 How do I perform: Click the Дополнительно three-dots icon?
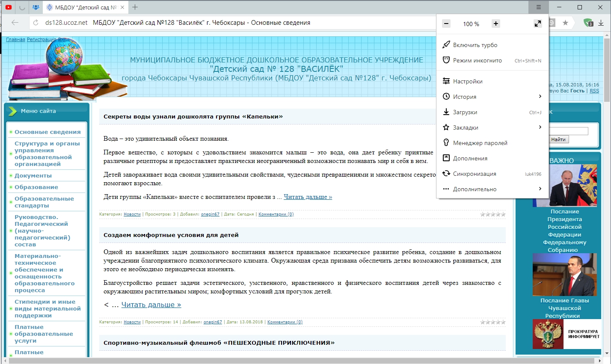click(x=446, y=189)
